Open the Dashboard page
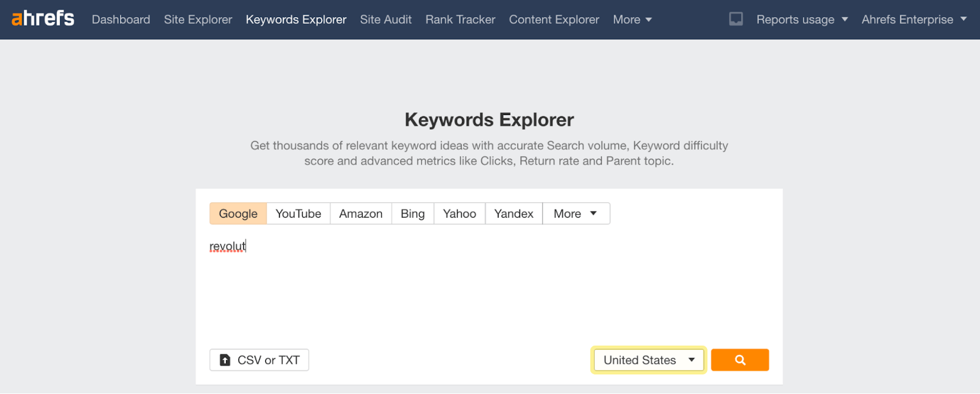 pyautogui.click(x=121, y=20)
